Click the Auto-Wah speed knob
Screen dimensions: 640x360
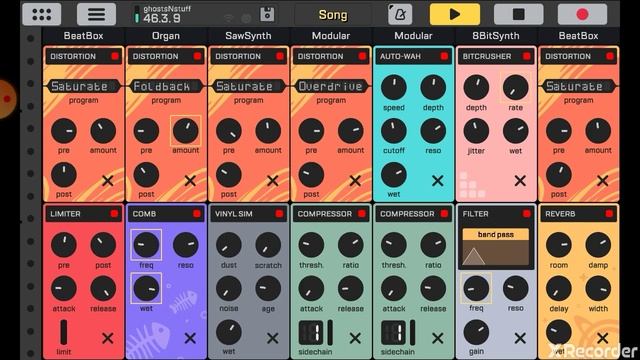(393, 87)
